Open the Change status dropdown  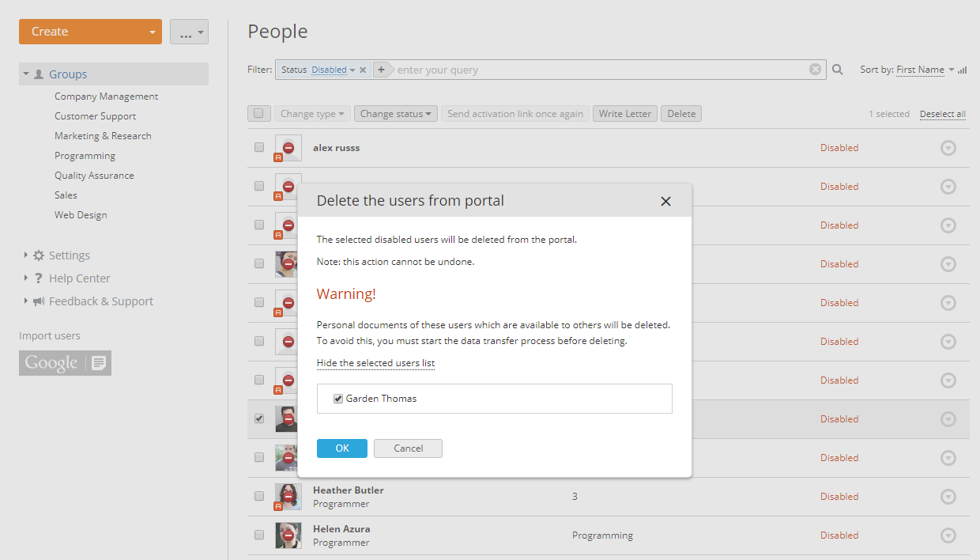click(x=395, y=113)
